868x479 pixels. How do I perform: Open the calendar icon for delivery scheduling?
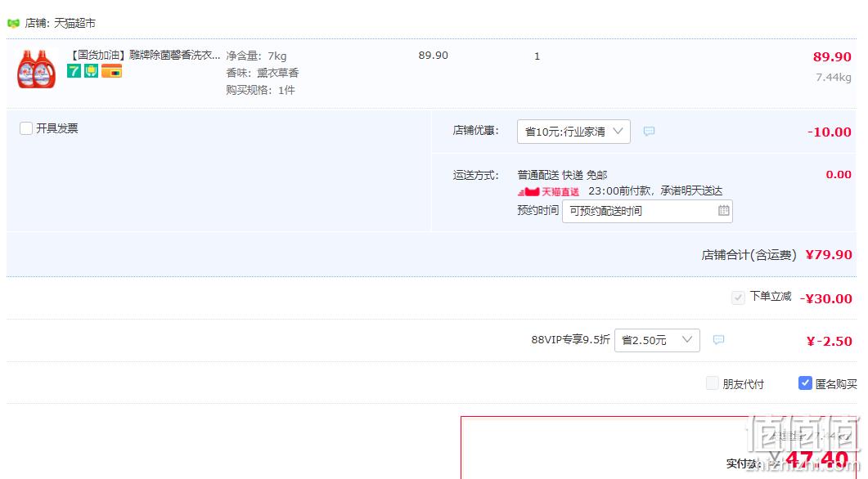pos(723,210)
